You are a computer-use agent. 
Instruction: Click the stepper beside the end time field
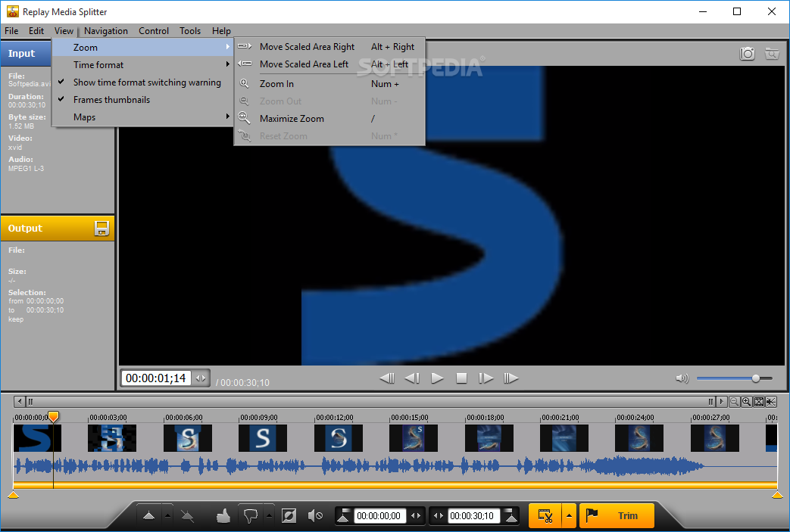click(x=439, y=516)
